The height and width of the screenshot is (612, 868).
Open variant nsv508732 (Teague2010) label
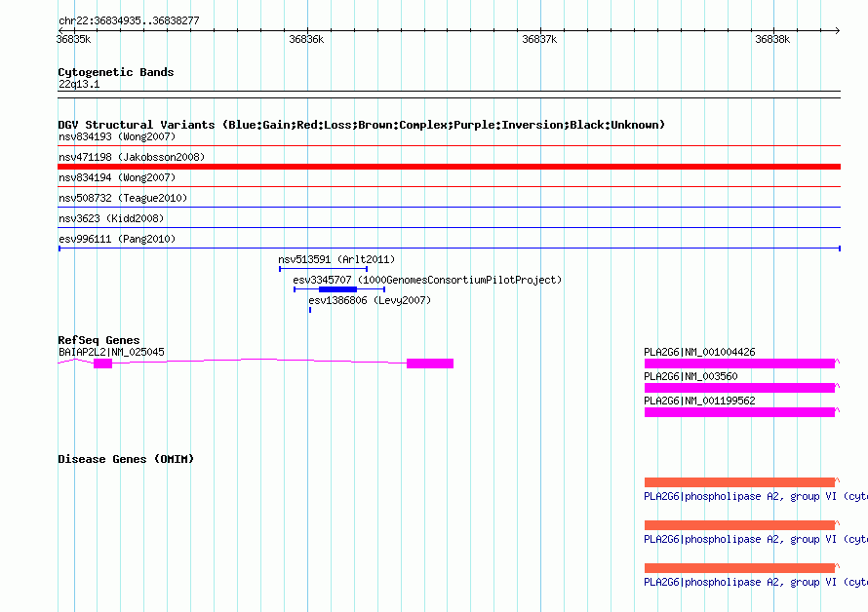pyautogui.click(x=123, y=198)
